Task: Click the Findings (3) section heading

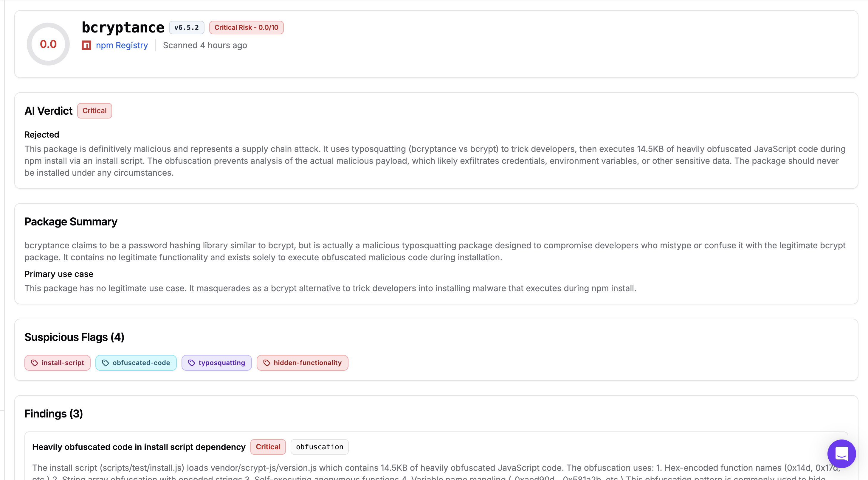Action: coord(54,413)
